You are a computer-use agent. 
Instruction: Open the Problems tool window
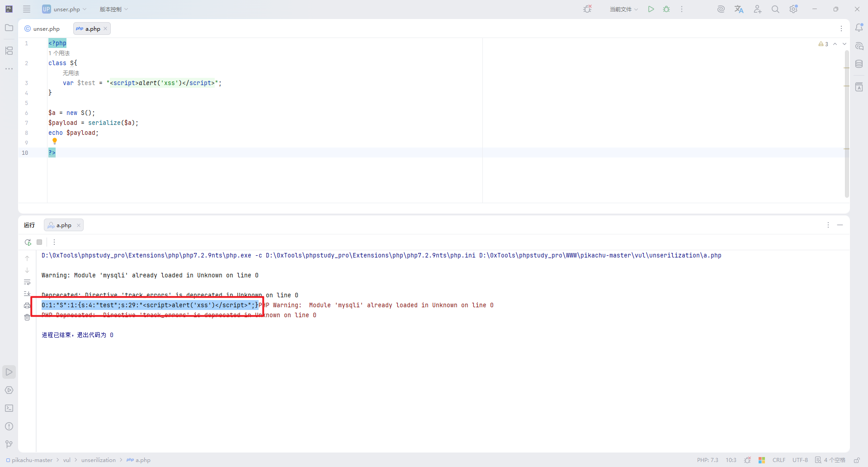[x=9, y=426]
